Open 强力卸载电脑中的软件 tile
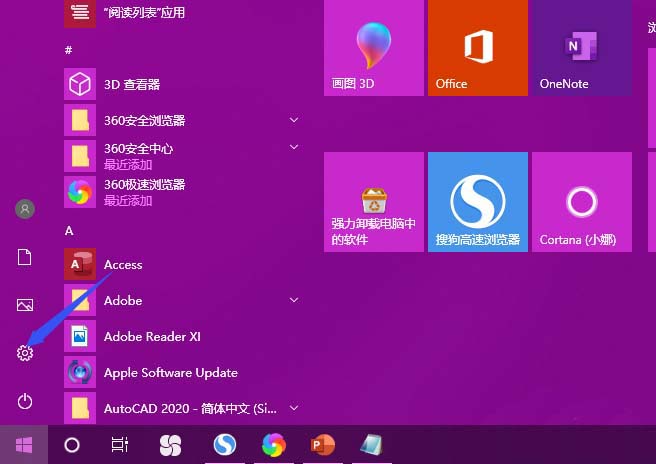 [x=374, y=202]
